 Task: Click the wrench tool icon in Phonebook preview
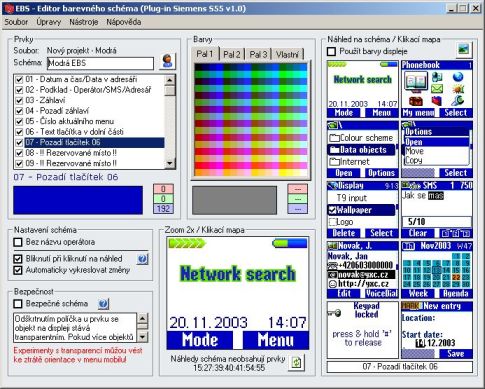click(458, 100)
